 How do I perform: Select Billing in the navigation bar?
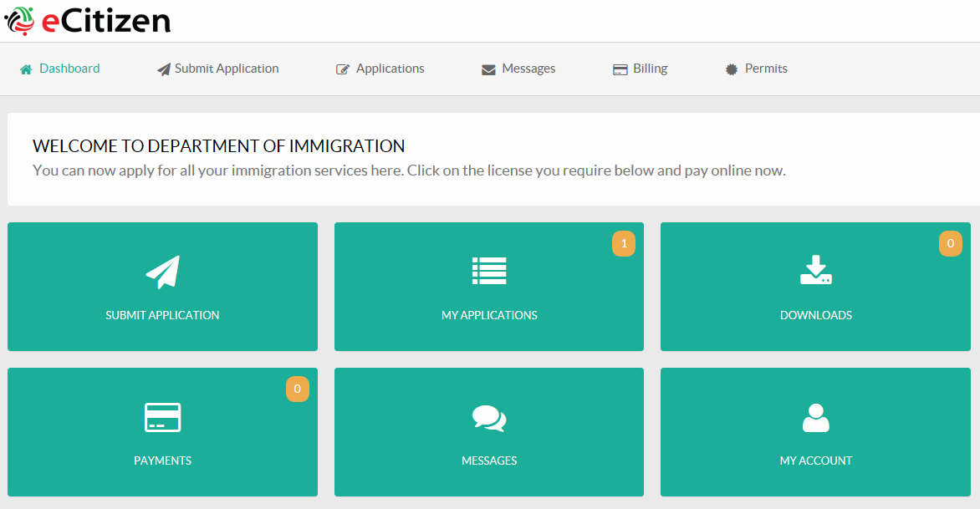[x=650, y=69]
